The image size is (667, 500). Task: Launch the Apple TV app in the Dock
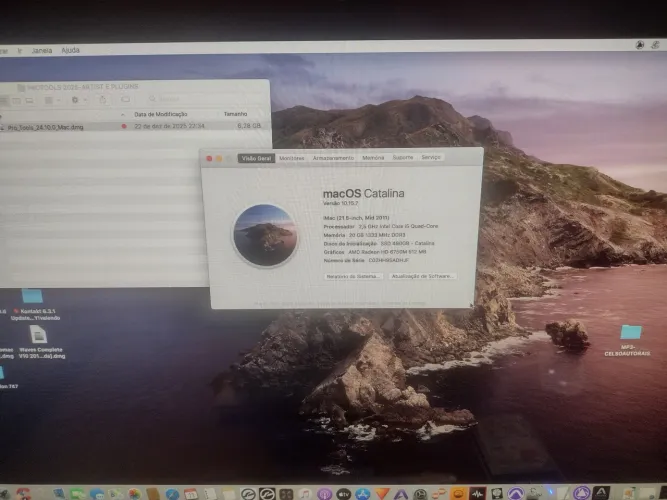point(344,494)
